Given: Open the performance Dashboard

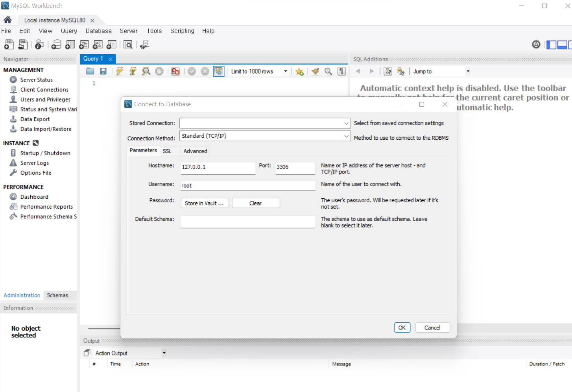Looking at the screenshot, I should [x=34, y=197].
